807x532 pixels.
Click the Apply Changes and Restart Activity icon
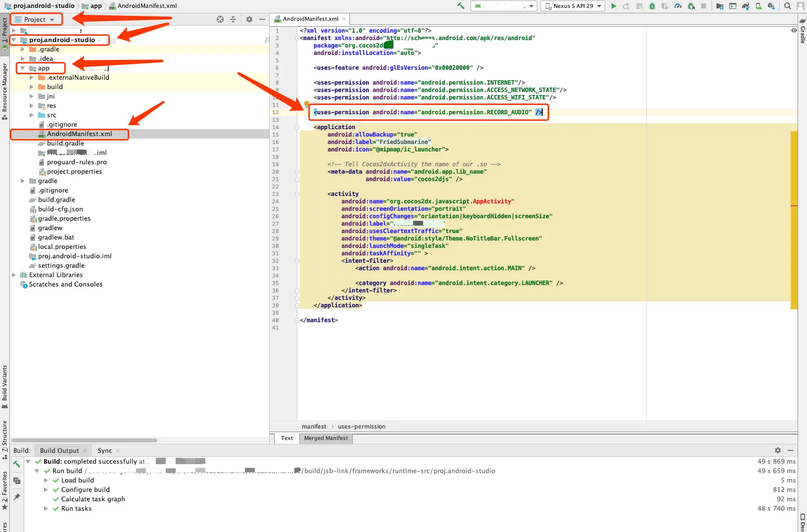[x=626, y=6]
